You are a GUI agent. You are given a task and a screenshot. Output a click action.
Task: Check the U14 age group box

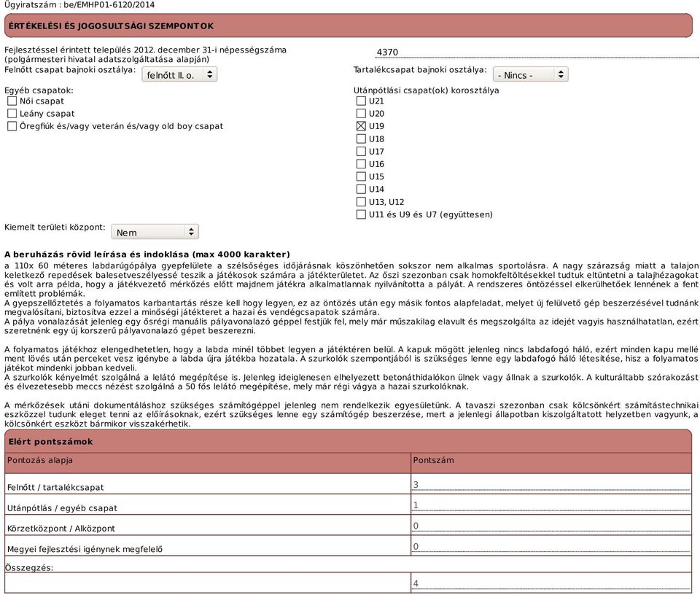[361, 189]
